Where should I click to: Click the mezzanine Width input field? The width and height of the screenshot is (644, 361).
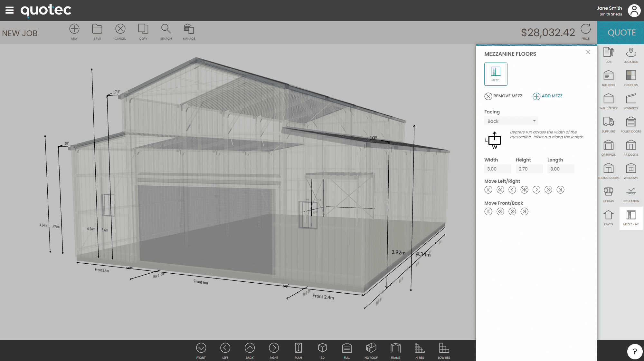point(497,169)
